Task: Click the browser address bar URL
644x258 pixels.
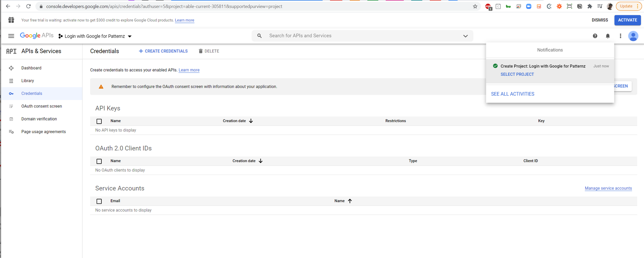Action: pyautogui.click(x=164, y=6)
